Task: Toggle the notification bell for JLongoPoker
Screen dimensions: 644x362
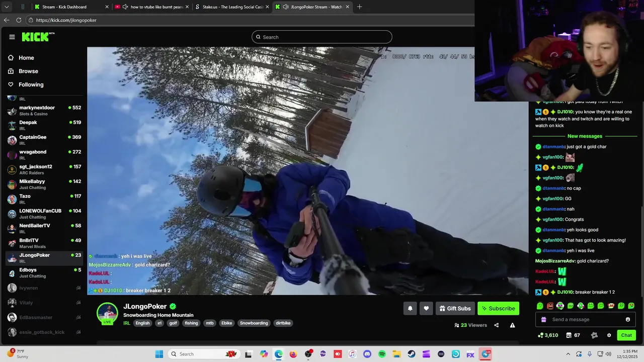Action: pos(410,309)
